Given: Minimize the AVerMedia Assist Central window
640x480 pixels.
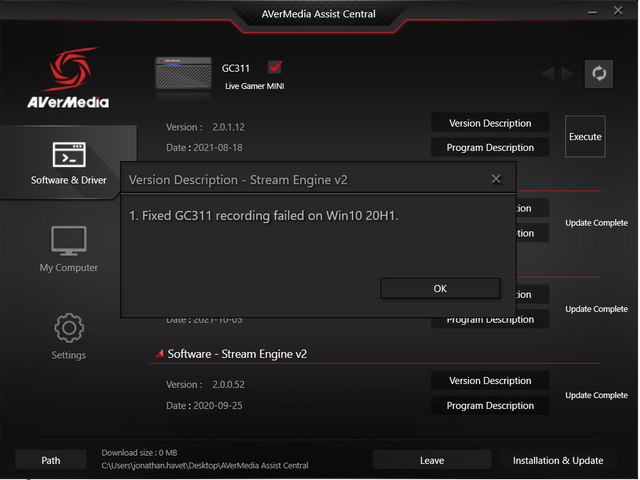Looking at the screenshot, I should click(594, 12).
